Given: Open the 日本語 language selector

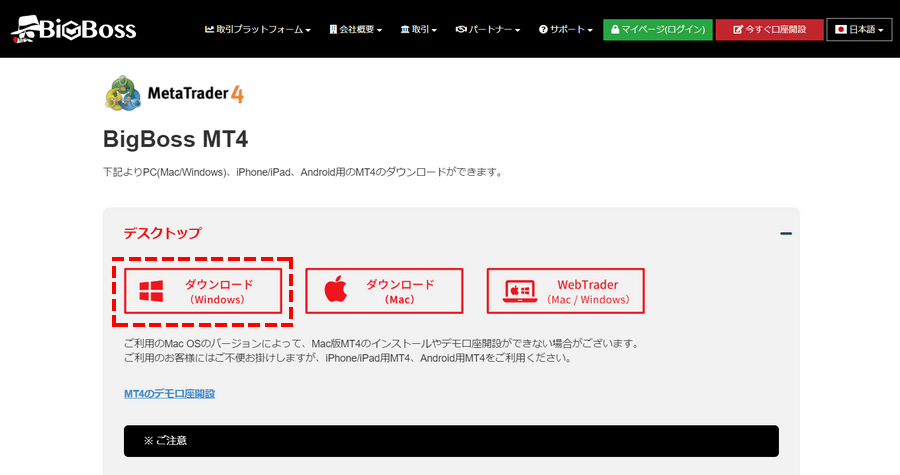Looking at the screenshot, I should tap(859, 29).
